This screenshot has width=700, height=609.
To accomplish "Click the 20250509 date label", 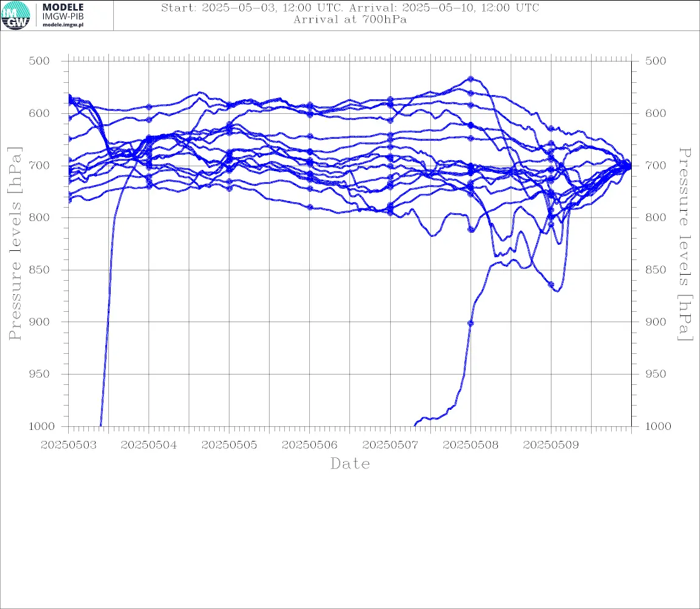I will [x=551, y=445].
